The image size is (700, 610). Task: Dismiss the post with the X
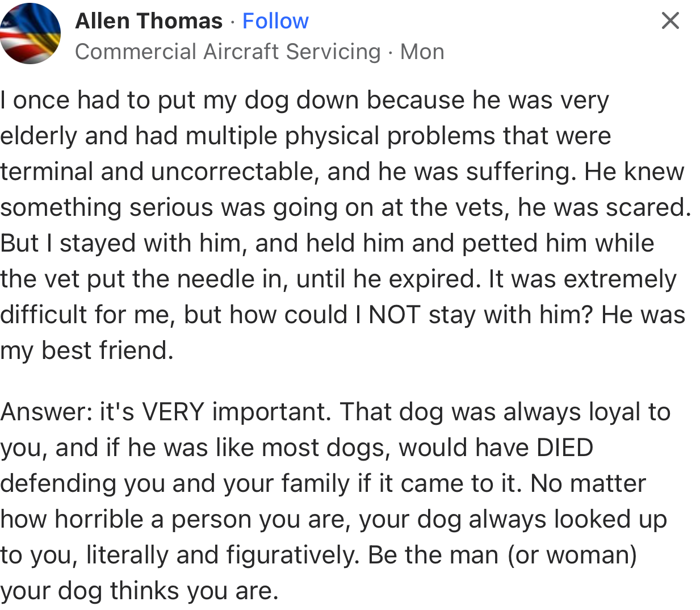coord(670,20)
